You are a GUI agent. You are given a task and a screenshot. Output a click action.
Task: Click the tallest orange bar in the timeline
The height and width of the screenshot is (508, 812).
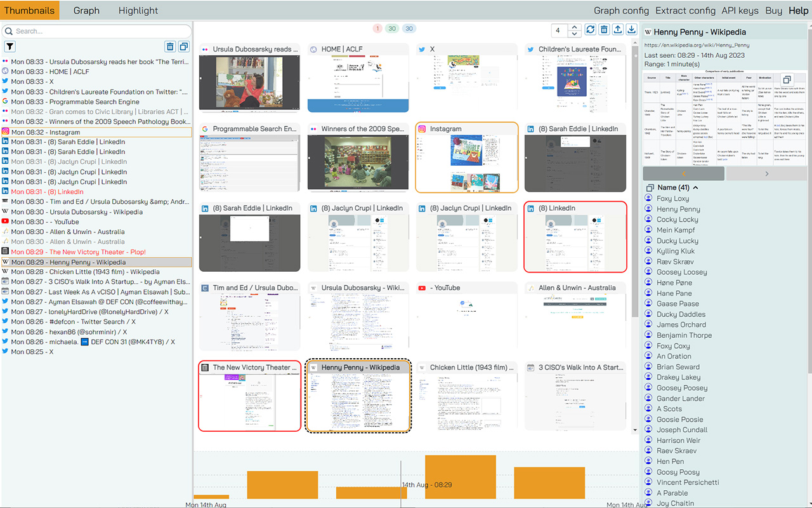[x=460, y=476]
